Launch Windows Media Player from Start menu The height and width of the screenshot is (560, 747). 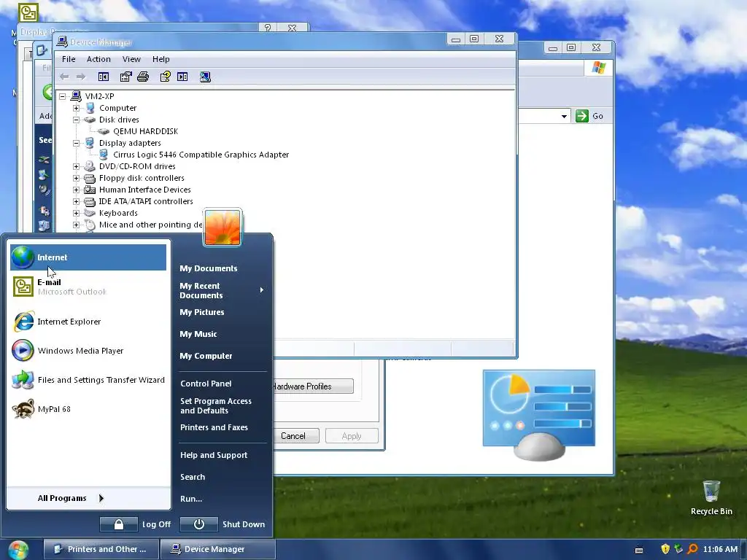click(88, 351)
